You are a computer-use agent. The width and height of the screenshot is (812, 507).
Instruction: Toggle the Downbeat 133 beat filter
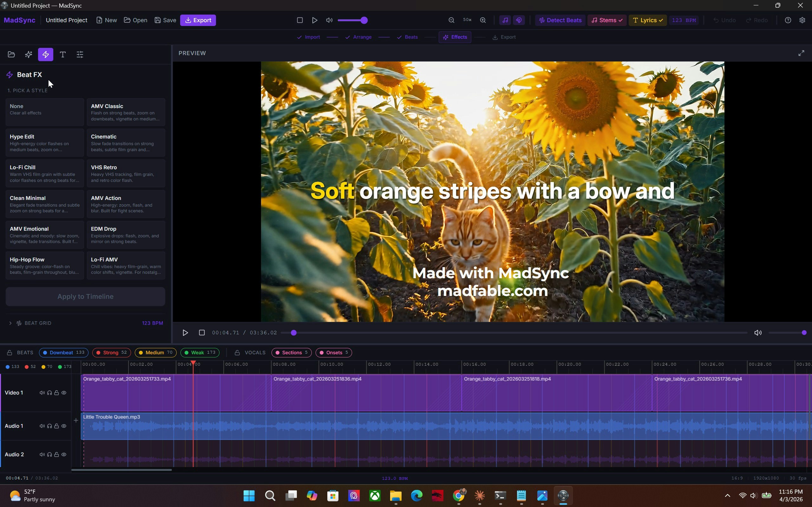point(63,352)
